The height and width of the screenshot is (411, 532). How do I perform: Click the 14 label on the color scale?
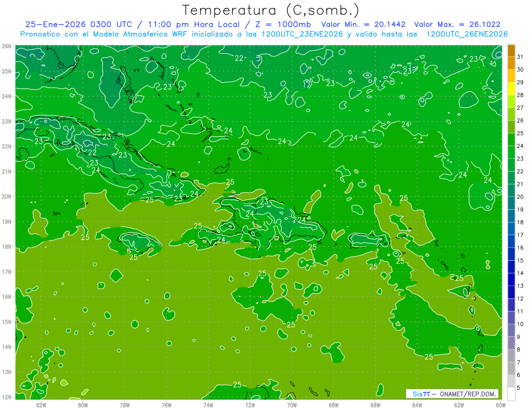tap(520, 273)
